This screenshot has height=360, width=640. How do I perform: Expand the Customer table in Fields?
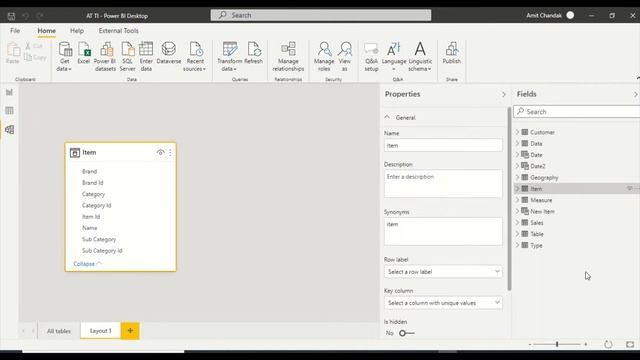pyautogui.click(x=518, y=132)
